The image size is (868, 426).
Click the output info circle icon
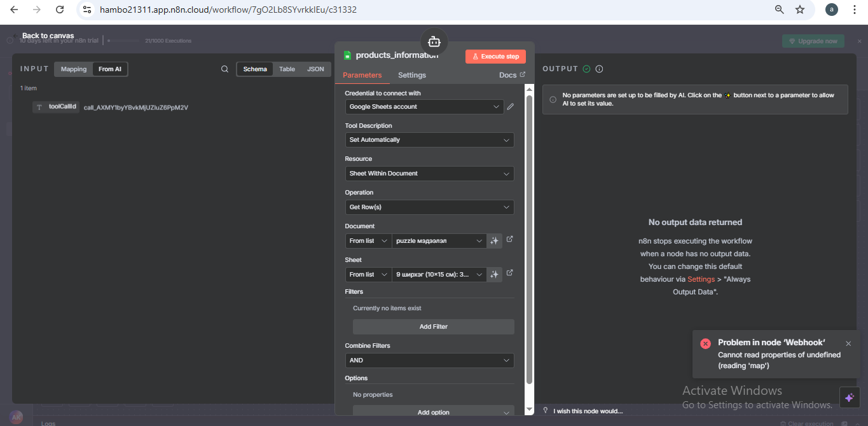(599, 69)
